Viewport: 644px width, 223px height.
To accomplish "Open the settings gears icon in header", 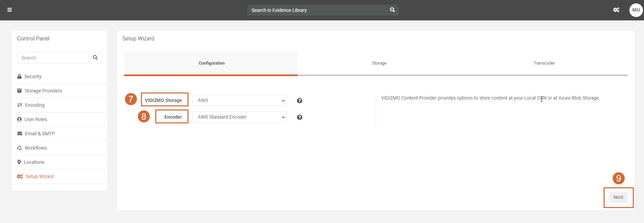I will pyautogui.click(x=616, y=10).
